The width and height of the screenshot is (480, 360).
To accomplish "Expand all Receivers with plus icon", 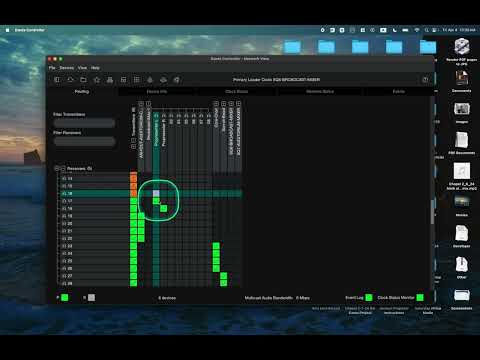I will (x=57, y=169).
